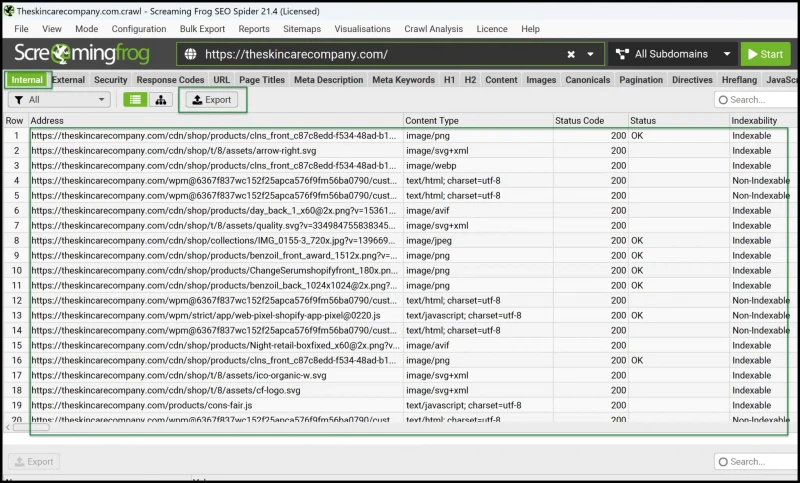Open the Crawl Analysis menu
800x483 pixels.
(433, 29)
